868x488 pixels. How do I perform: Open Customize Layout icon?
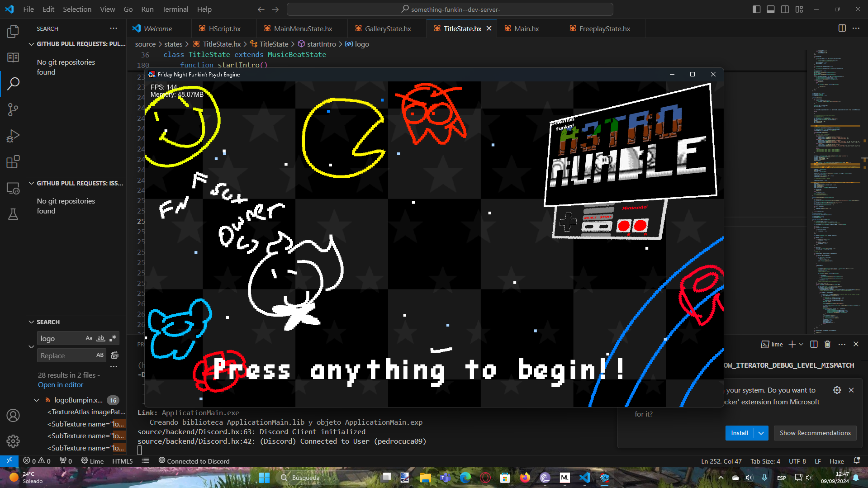pos(799,9)
